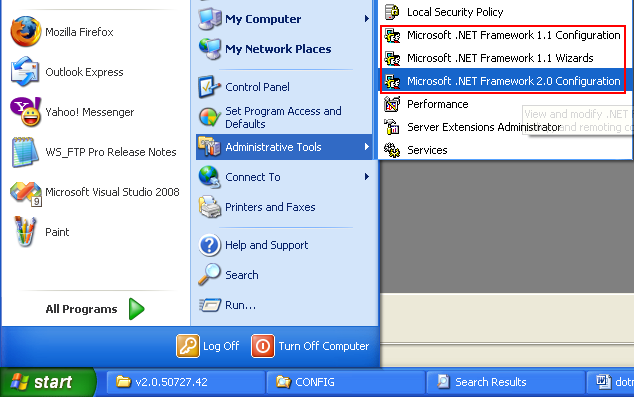Screen dimensions: 634x397
Task: Click the .NET Framework 2.0 Configuration icon
Action: 392,81
